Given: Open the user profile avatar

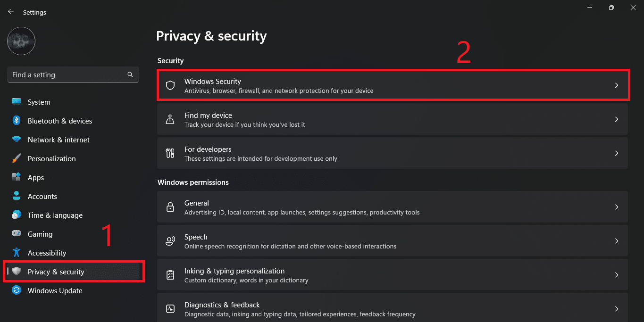Looking at the screenshot, I should pyautogui.click(x=21, y=41).
